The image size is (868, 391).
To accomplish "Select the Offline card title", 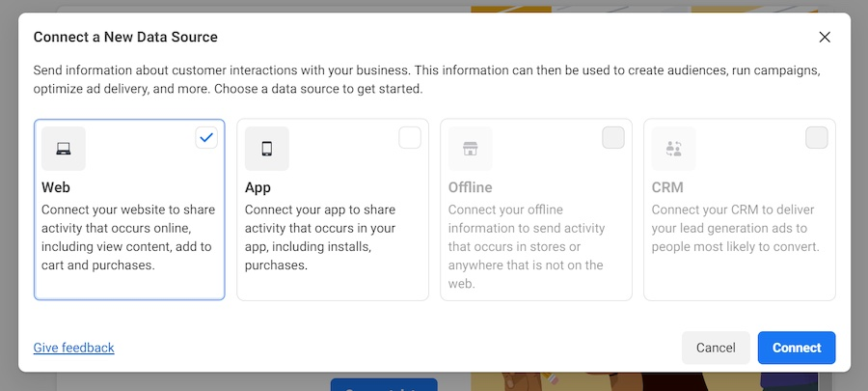I will pos(470,187).
